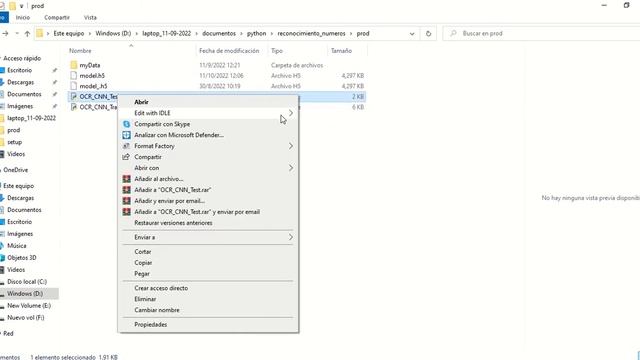Image resolution: width=640 pixels, height=360 pixels.
Task: Open Escritorio under Acceso rápido
Action: tap(19, 70)
